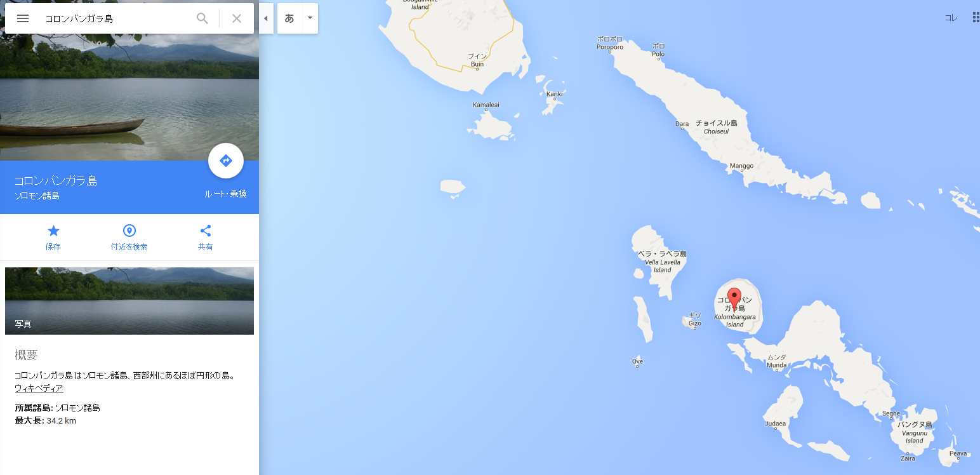This screenshot has height=475, width=980.
Task: Open the hamburger menu in search box
Action: click(23, 18)
